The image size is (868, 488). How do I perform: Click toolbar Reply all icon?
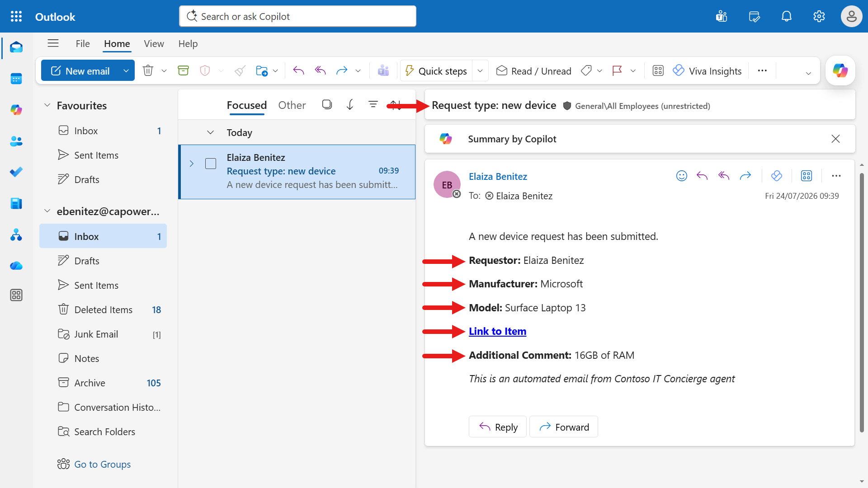(320, 70)
